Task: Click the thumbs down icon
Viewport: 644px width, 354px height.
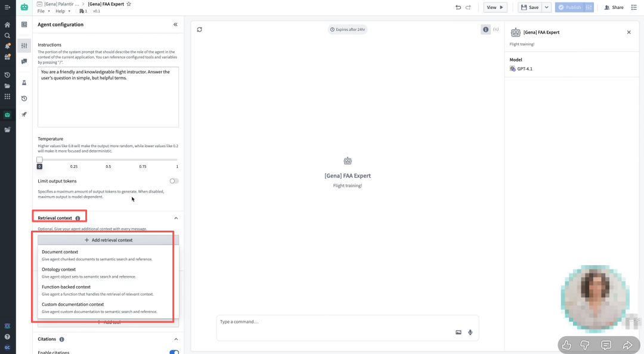Action: coord(585,345)
